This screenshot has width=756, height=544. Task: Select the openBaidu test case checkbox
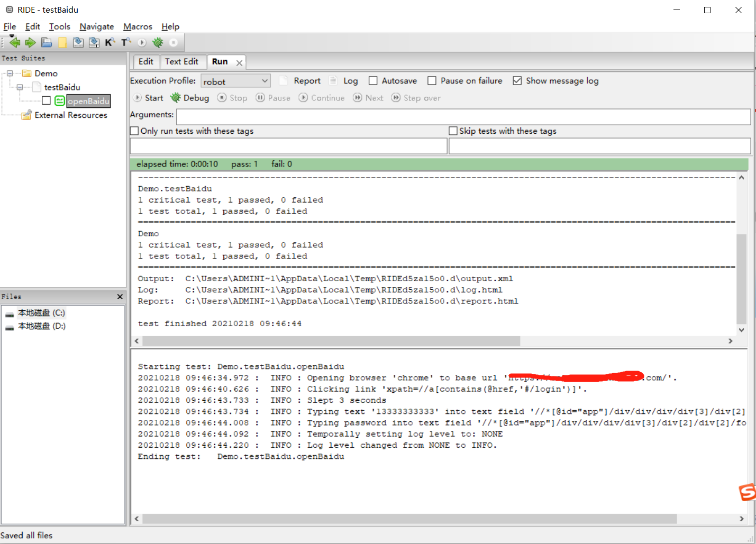46,100
